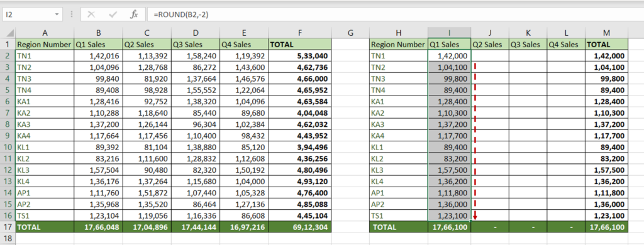Click the formula bar options dots handle
644x245 pixels.
click(72, 14)
